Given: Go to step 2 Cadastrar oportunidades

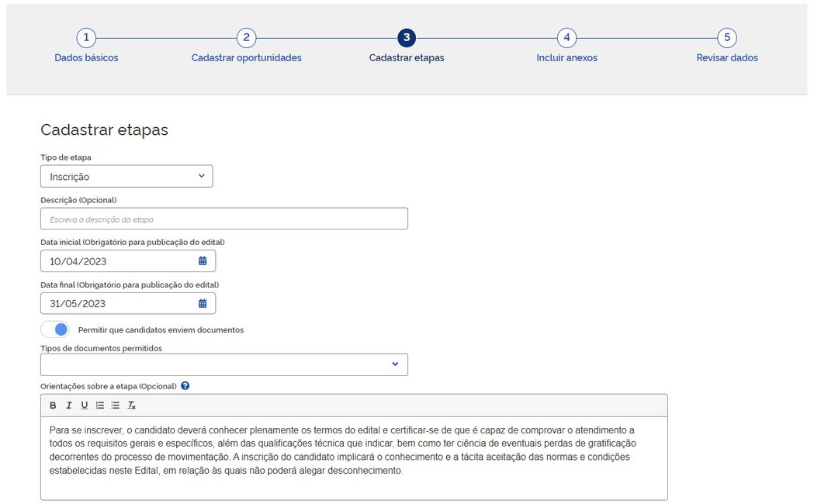Looking at the screenshot, I should 246,38.
